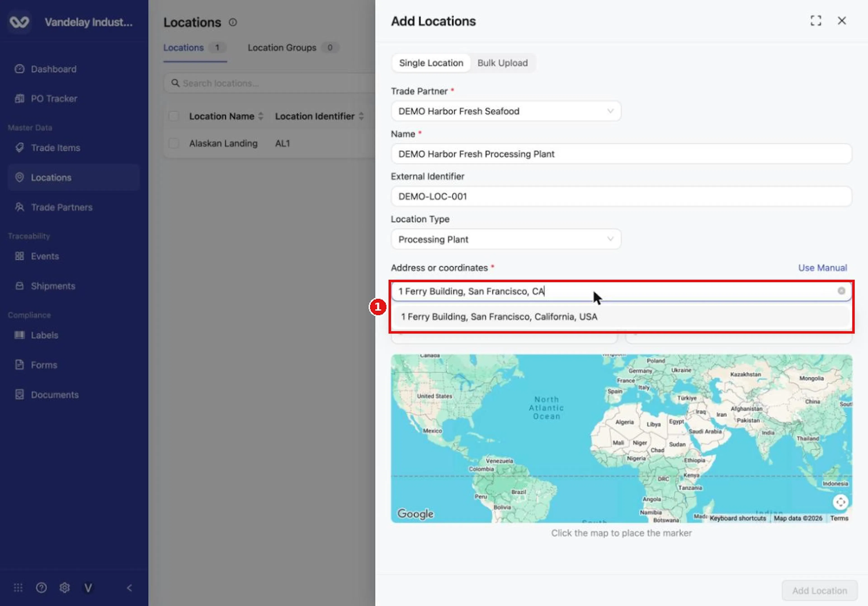Open Trade Partners in the sidebar
Screen dimensions: 868x606
62,207
